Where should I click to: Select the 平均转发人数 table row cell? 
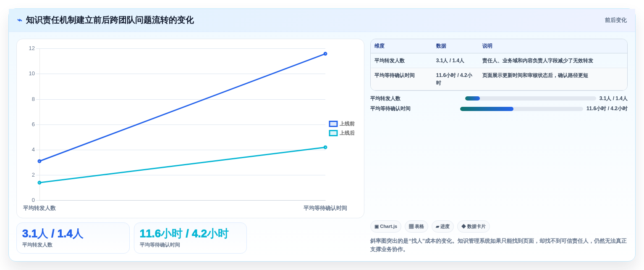coord(401,61)
